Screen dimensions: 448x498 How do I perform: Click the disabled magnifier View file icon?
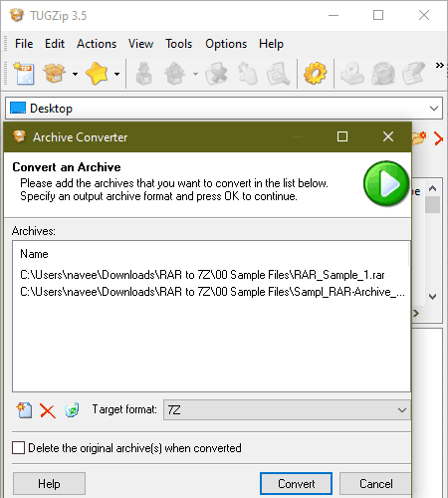(278, 74)
